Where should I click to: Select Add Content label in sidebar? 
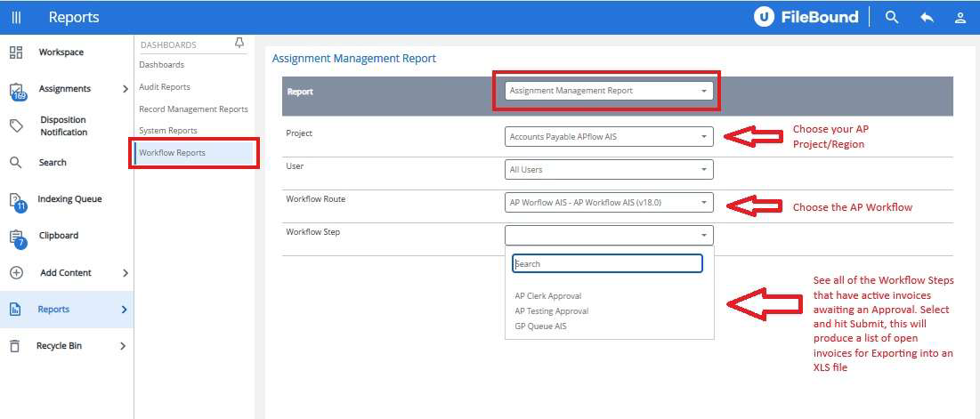point(66,273)
